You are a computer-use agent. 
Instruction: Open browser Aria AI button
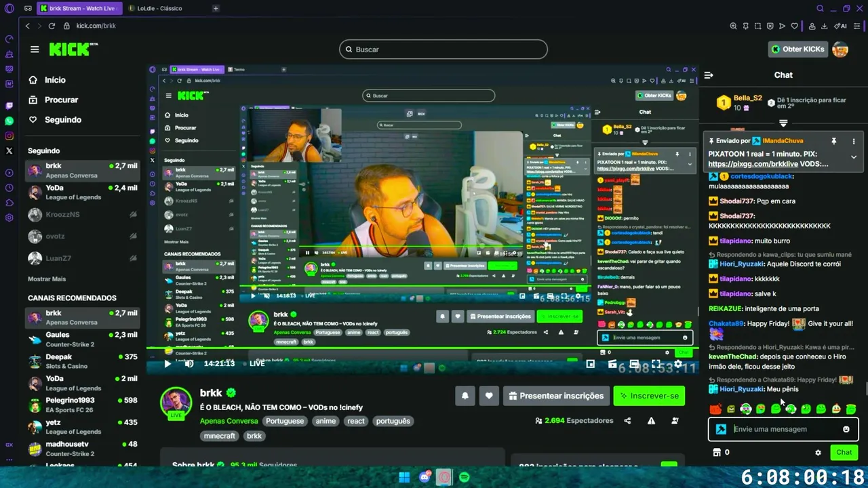[842, 26]
